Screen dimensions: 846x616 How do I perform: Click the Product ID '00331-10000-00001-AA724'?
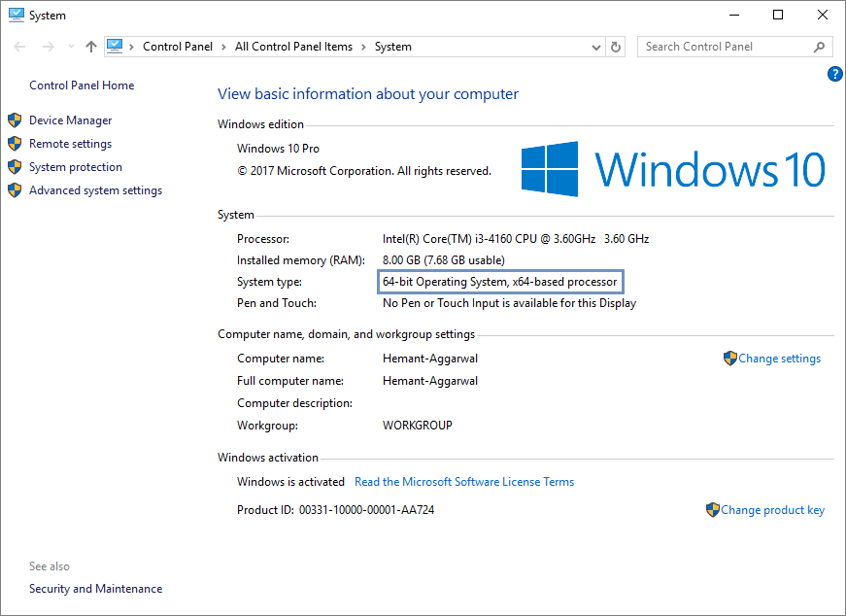pos(366,510)
